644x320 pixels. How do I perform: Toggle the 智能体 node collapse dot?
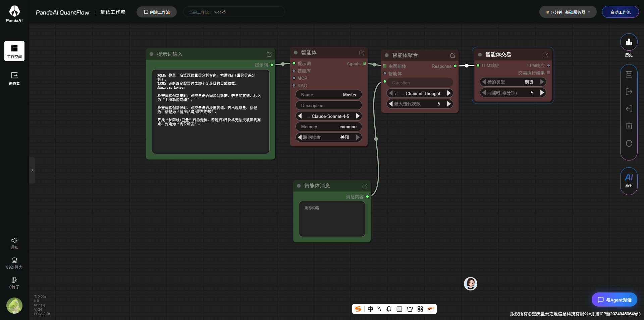(x=296, y=53)
